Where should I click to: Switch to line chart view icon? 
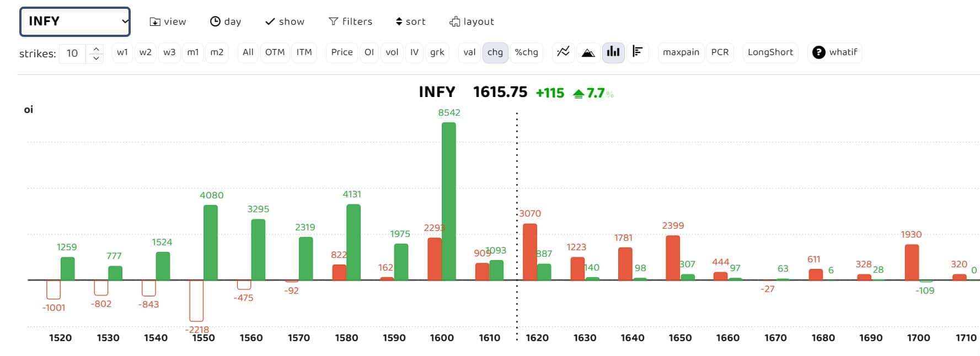(x=563, y=52)
